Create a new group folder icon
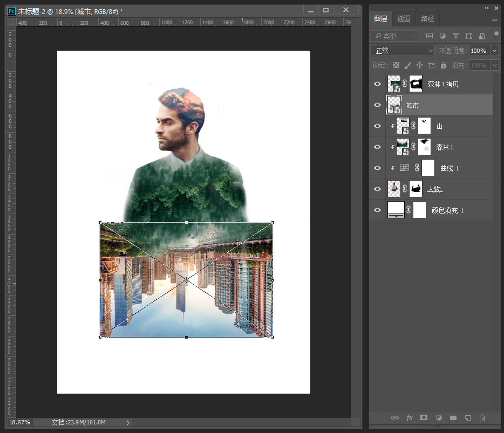The image size is (504, 433). (x=453, y=417)
